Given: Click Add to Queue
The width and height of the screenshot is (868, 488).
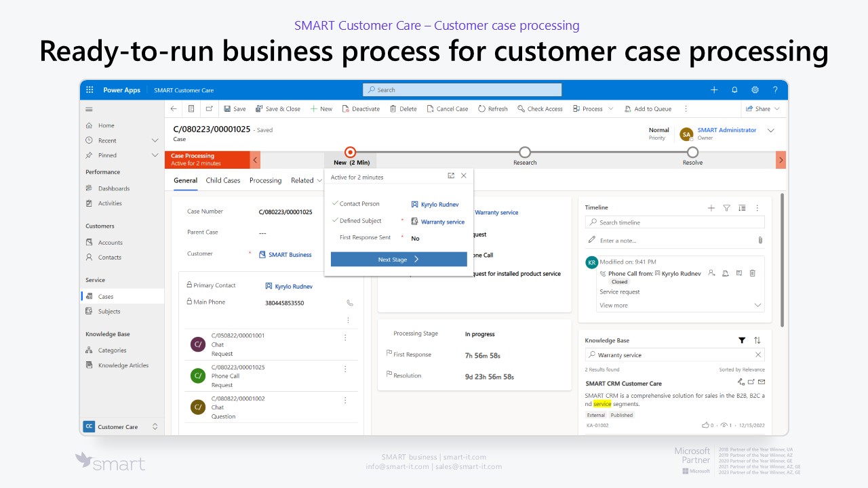Looking at the screenshot, I should (x=648, y=108).
